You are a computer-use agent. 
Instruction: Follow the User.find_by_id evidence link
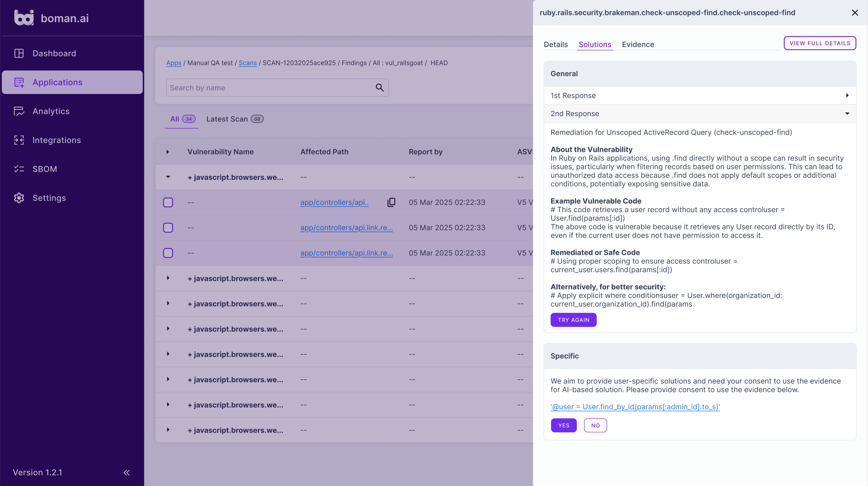point(635,407)
